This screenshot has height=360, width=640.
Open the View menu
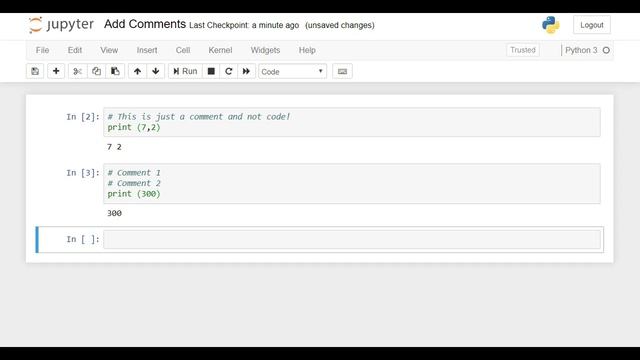[x=109, y=50]
